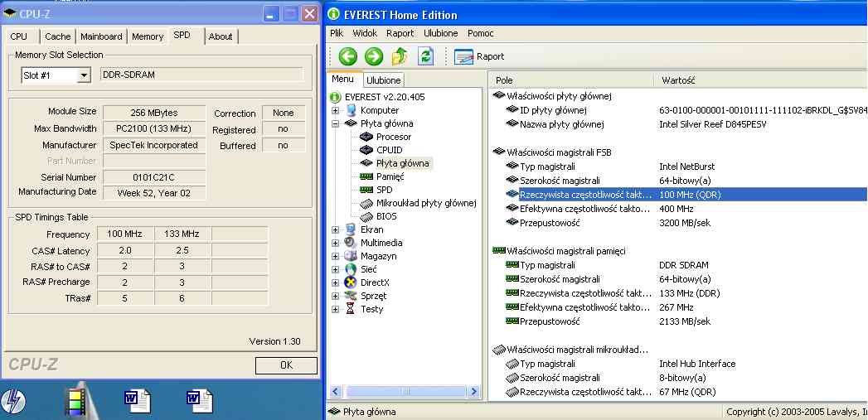Open the first Word document desktop icon
The height and width of the screenshot is (420, 868).
coord(138,401)
